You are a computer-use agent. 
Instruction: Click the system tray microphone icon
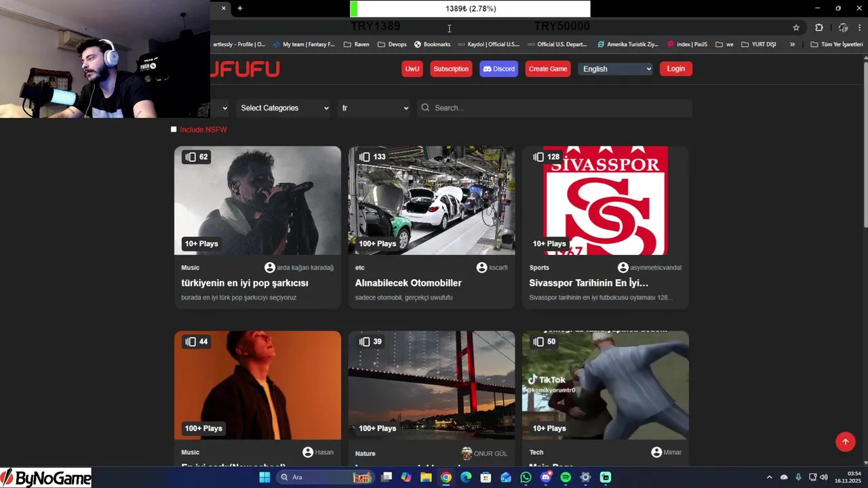798,477
